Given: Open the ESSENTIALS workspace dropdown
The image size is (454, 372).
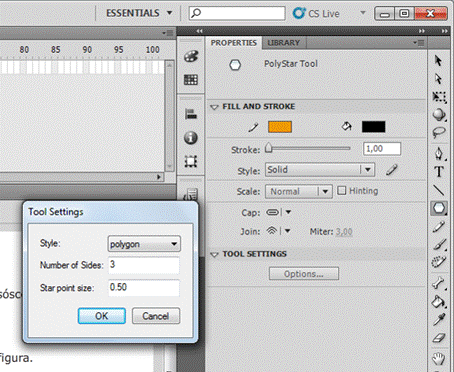Looking at the screenshot, I should coord(139,13).
